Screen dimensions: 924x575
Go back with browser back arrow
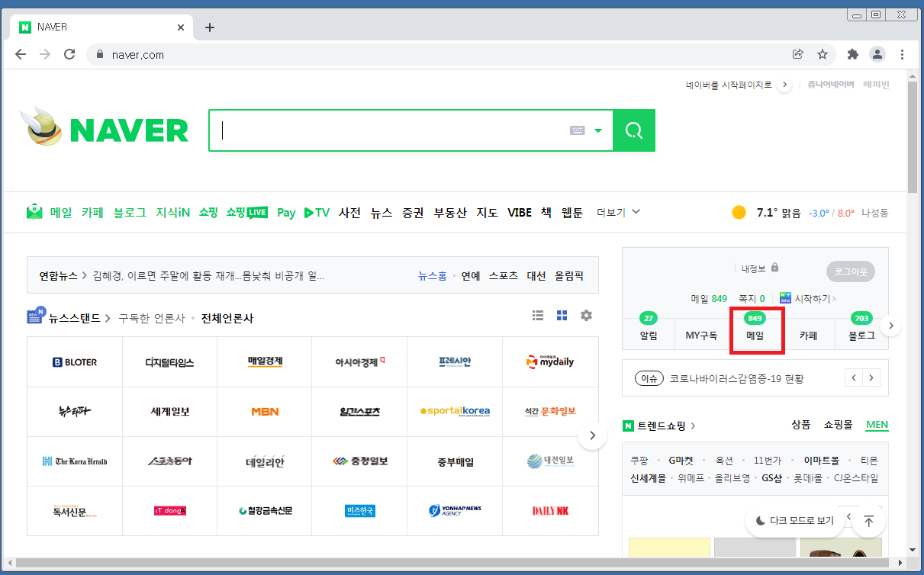[x=21, y=54]
